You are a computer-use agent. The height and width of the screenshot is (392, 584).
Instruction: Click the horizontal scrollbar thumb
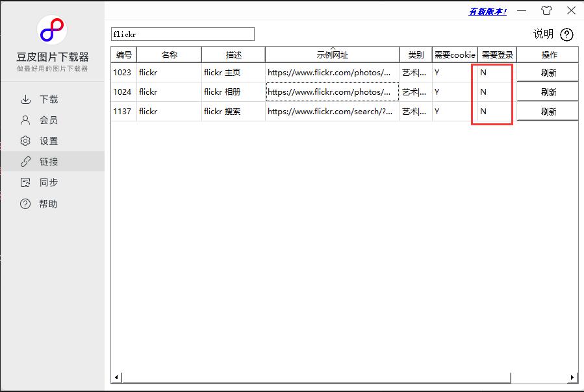coord(316,378)
